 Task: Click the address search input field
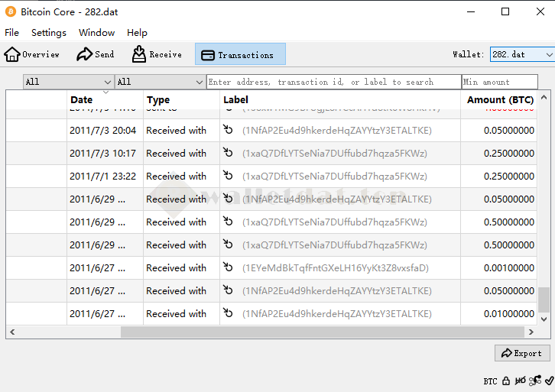click(333, 82)
